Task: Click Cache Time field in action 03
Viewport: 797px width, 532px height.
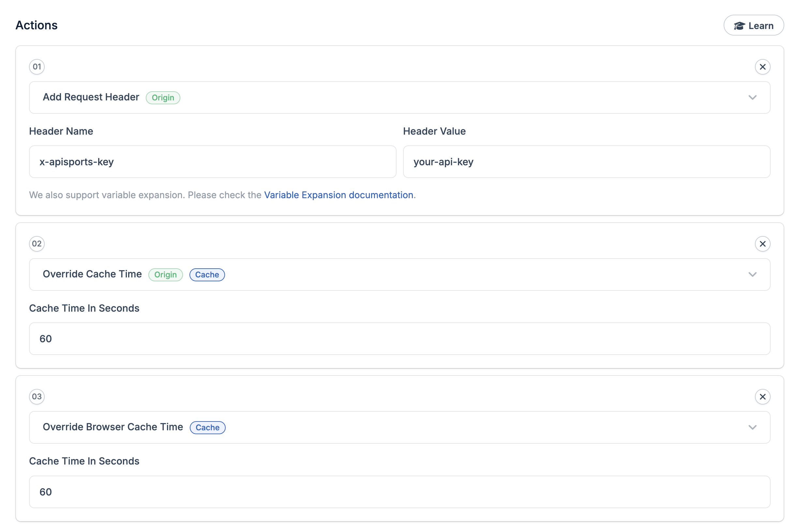Action: 399,492
